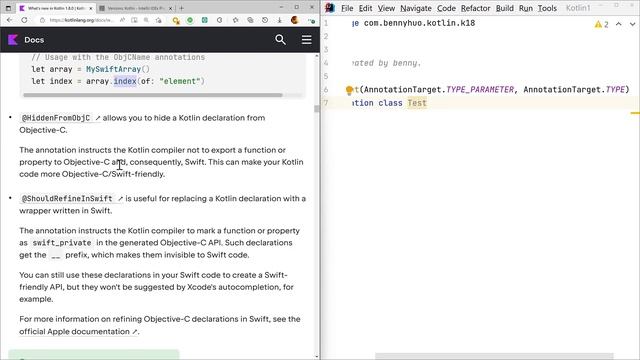Open the Refactor menu in IntelliJ
The height and width of the screenshot is (360, 640).
[x=476, y=8]
